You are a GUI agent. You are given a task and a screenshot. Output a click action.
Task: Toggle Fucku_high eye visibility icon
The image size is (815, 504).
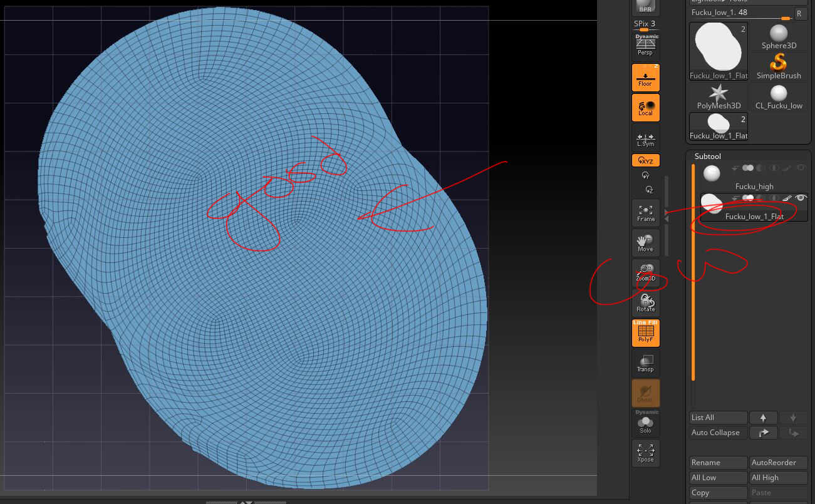(x=801, y=168)
